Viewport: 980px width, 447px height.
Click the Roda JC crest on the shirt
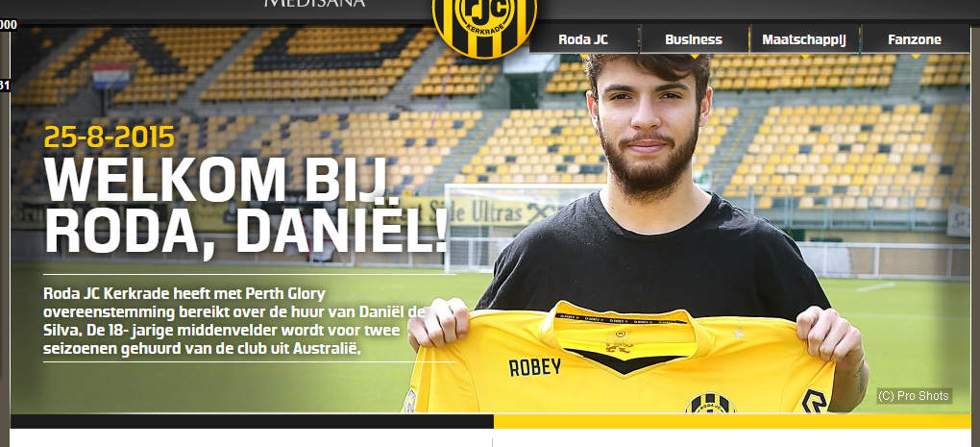(710, 403)
